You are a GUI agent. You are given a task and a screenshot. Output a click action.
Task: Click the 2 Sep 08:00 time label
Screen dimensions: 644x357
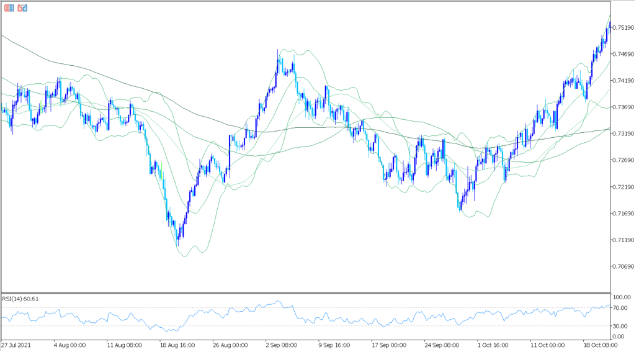pyautogui.click(x=281, y=345)
